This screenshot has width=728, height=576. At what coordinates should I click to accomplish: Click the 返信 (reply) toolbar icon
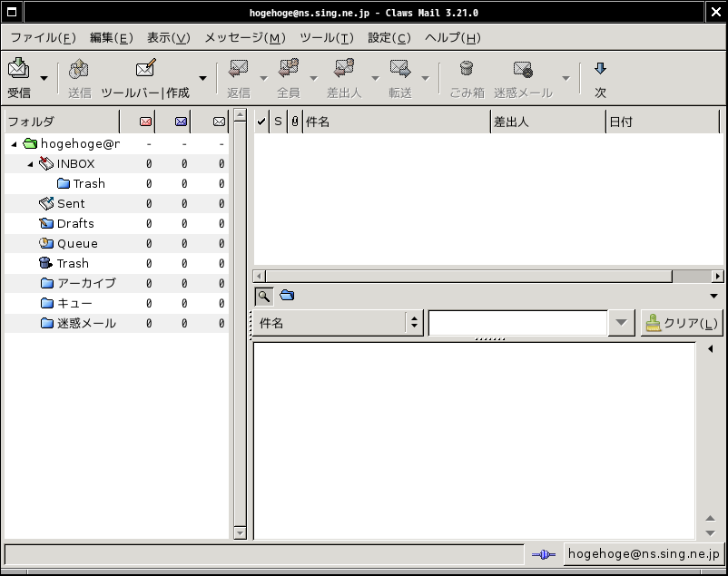[239, 69]
